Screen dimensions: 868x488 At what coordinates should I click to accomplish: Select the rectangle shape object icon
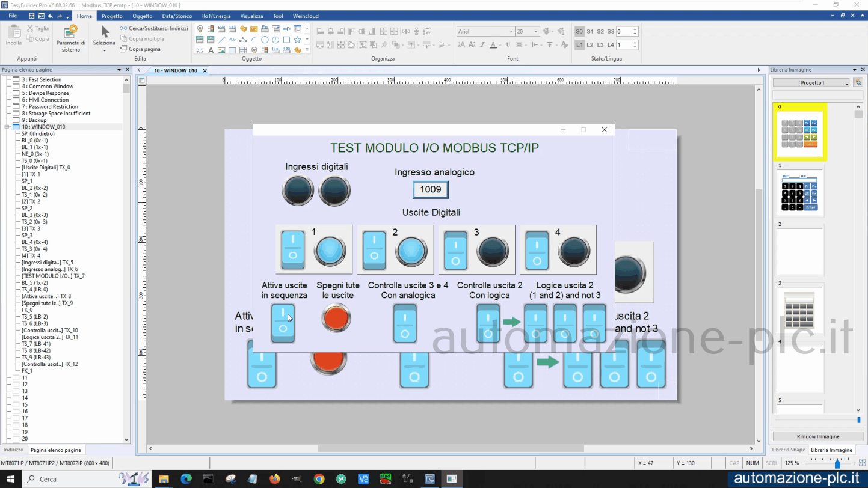tap(286, 40)
